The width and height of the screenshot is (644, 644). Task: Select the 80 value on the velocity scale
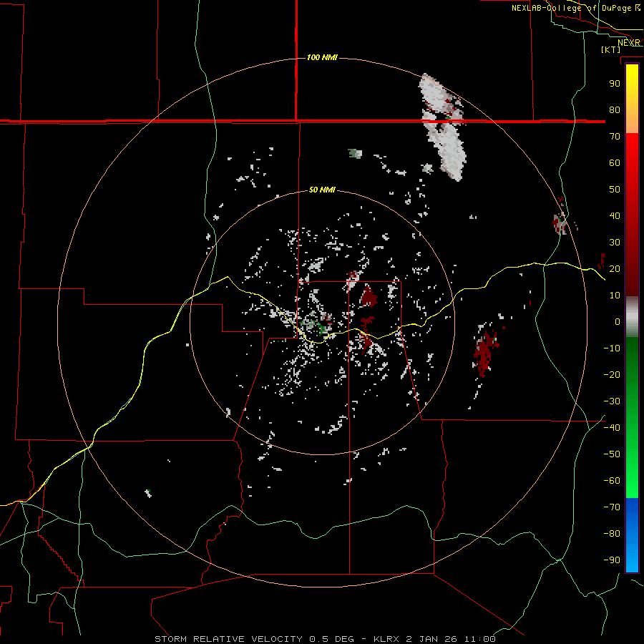click(x=615, y=109)
